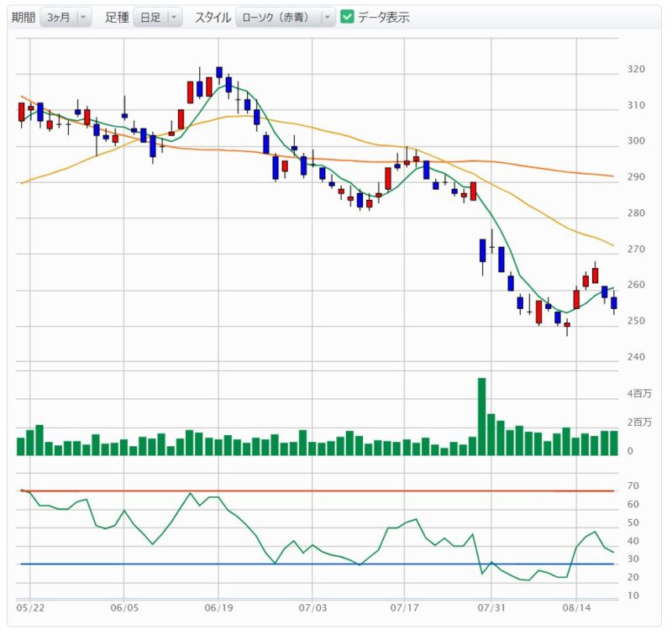Viewport: 672px width, 635px height.
Task: Click the 2百万 volume axis label
Action: pos(639,422)
